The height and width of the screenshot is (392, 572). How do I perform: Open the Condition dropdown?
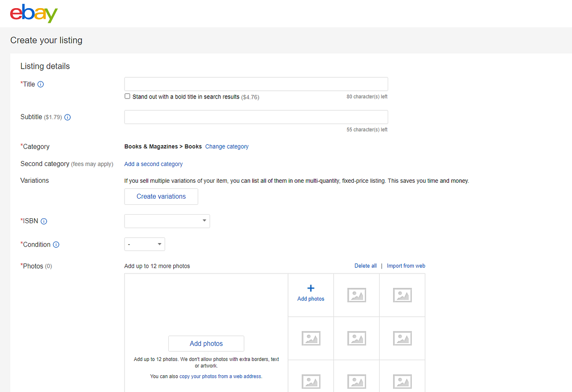145,244
